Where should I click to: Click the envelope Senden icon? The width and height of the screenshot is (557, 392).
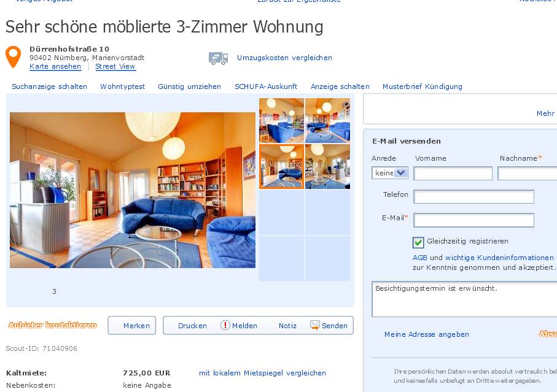[315, 325]
